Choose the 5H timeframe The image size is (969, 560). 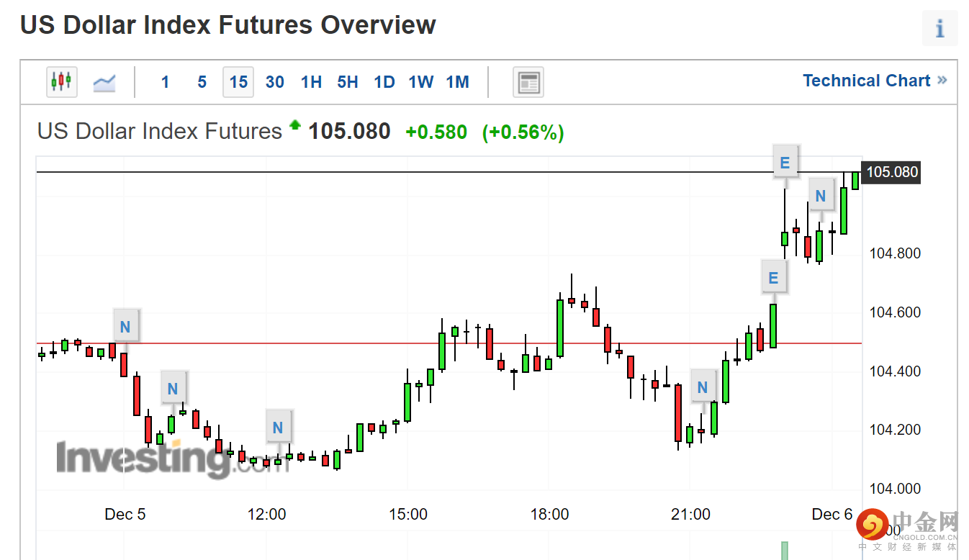point(348,82)
